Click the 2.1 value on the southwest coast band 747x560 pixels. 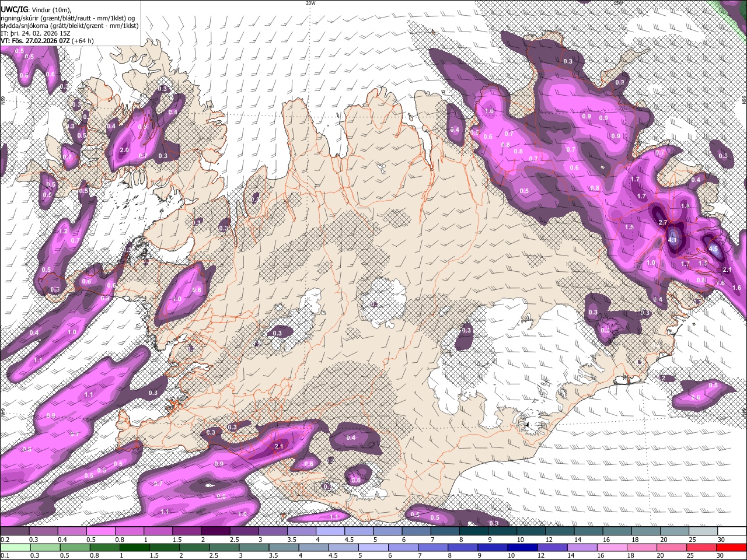click(278, 446)
